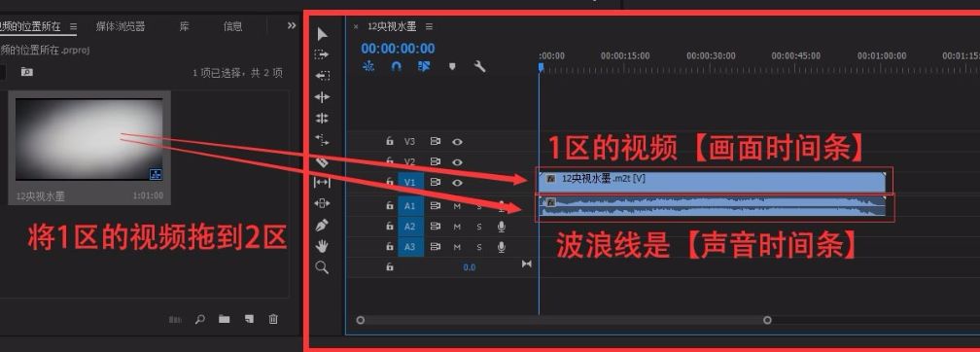Switch to the 媒体浏览器 tab
This screenshot has width=980, height=352.
121,26
